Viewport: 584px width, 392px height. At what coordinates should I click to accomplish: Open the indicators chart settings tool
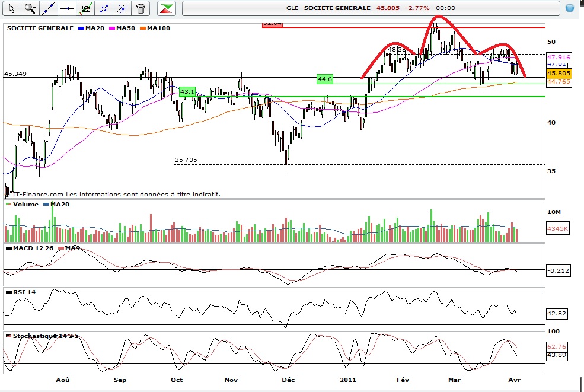click(x=85, y=8)
